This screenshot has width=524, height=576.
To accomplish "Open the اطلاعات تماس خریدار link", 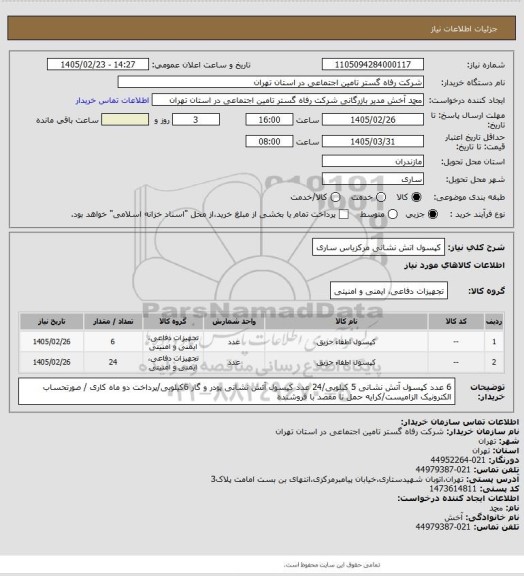I will click(112, 100).
